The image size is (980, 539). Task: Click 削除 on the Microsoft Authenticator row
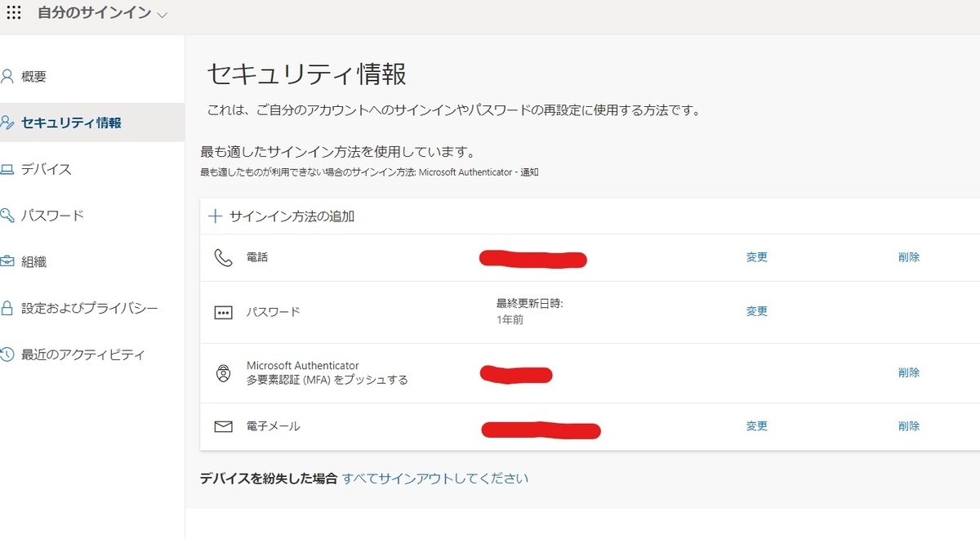909,372
